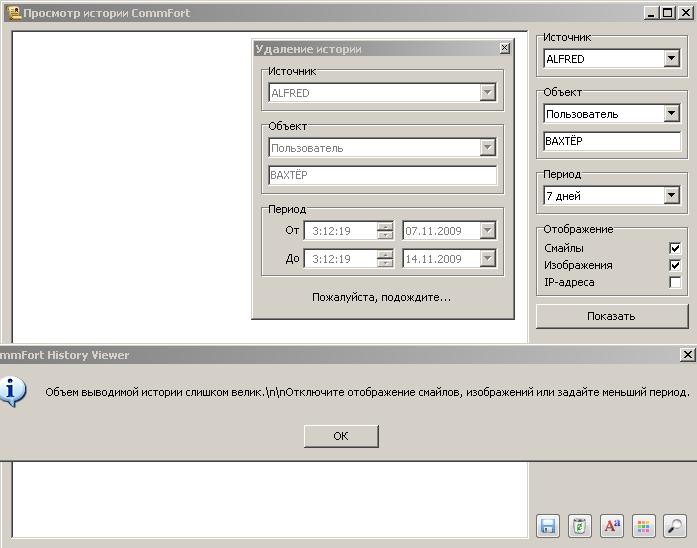The image size is (697, 548).
Task: Enable the IP-адреса checkbox
Action: (x=675, y=283)
